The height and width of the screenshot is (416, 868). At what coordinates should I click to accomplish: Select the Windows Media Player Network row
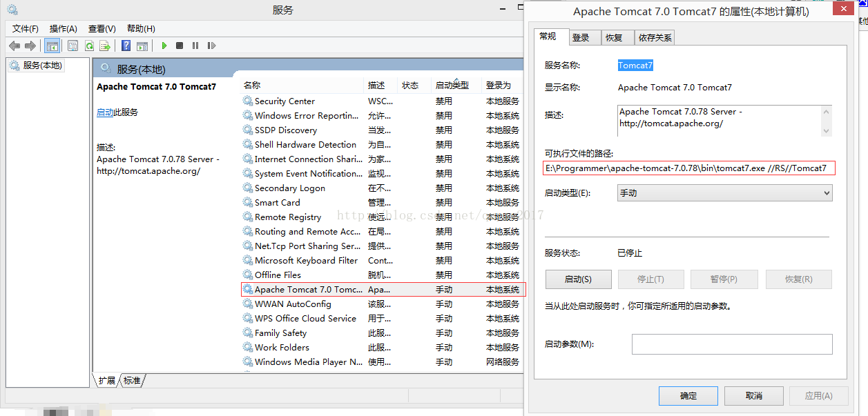coord(383,361)
